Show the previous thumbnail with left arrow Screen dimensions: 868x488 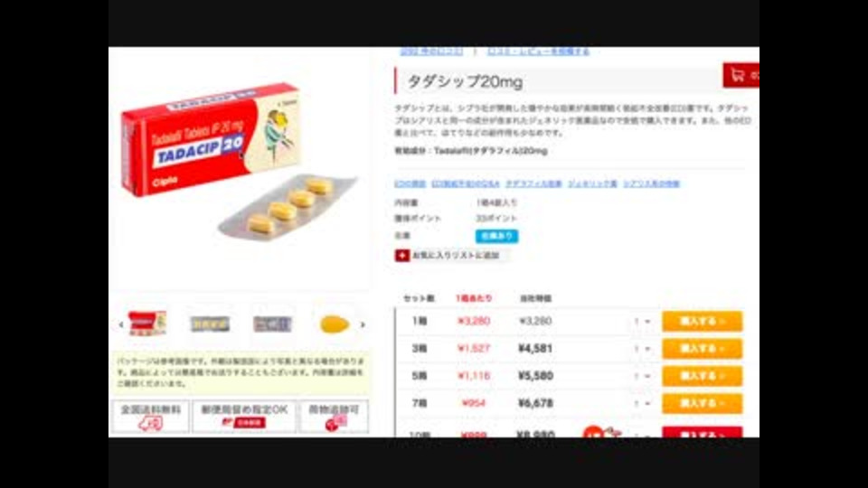(x=120, y=324)
